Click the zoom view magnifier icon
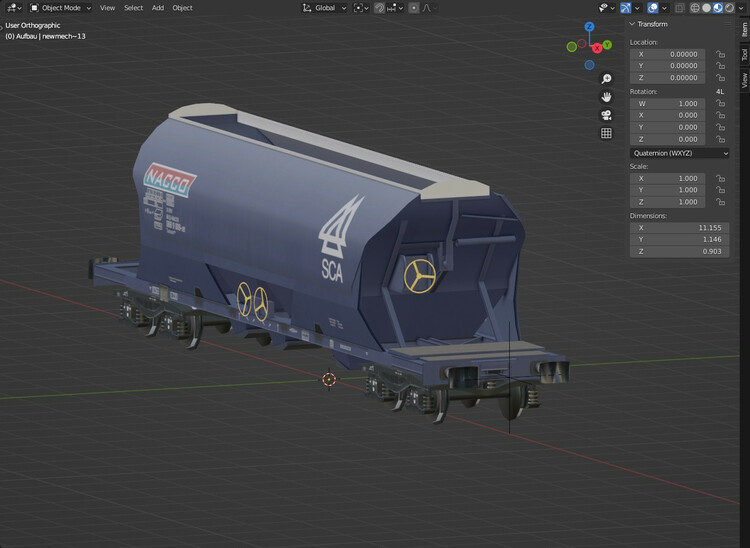750x548 pixels. tap(607, 78)
